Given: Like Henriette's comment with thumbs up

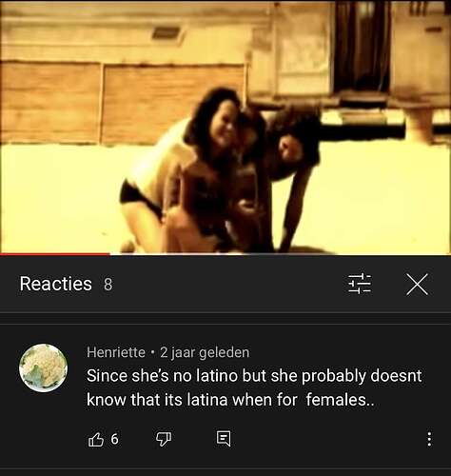Looking at the screenshot, I should [x=95, y=439].
